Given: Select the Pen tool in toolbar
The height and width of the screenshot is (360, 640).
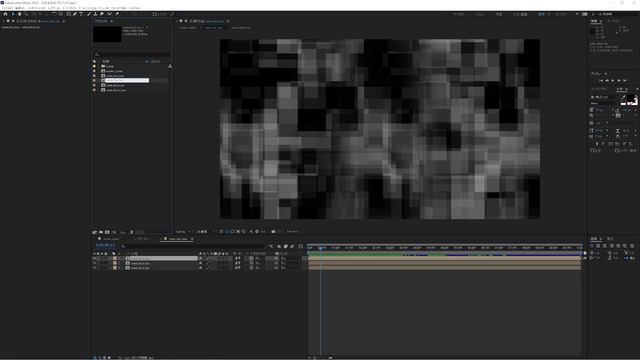Looking at the screenshot, I should pyautogui.click(x=75, y=14).
